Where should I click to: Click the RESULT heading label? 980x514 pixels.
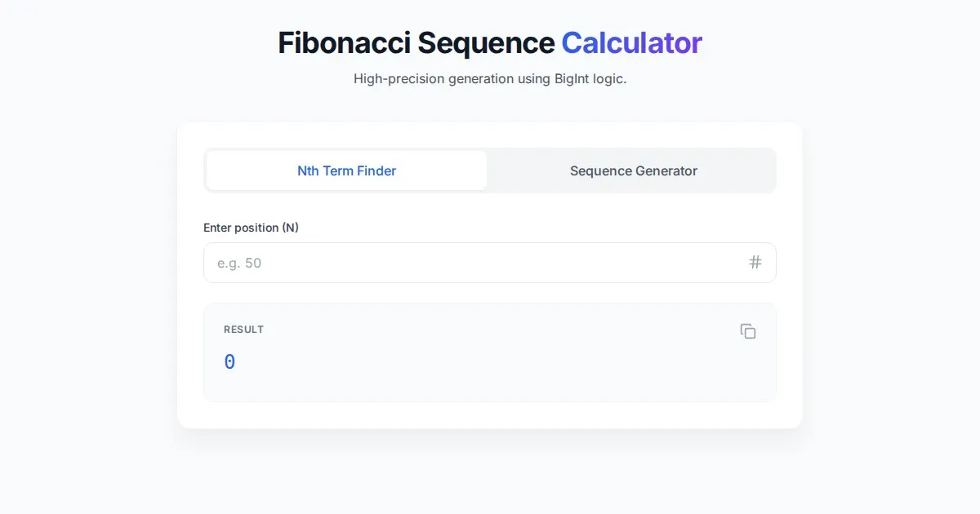pyautogui.click(x=243, y=330)
